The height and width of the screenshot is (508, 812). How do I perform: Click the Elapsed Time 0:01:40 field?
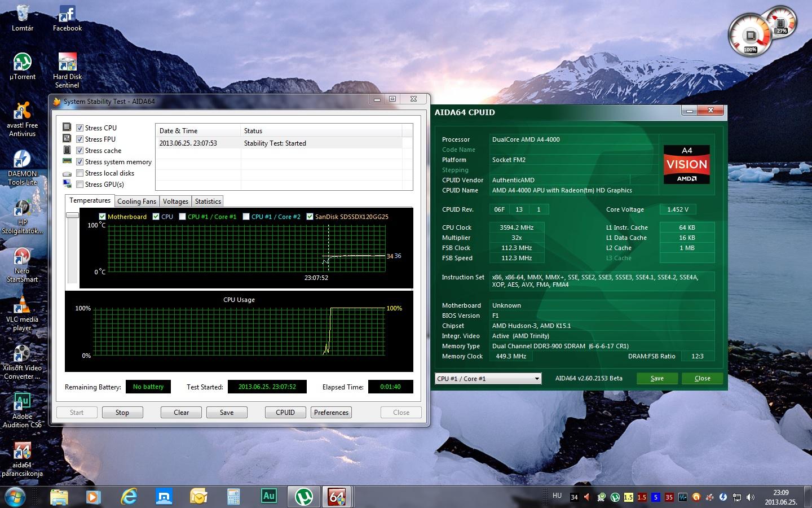tap(390, 387)
